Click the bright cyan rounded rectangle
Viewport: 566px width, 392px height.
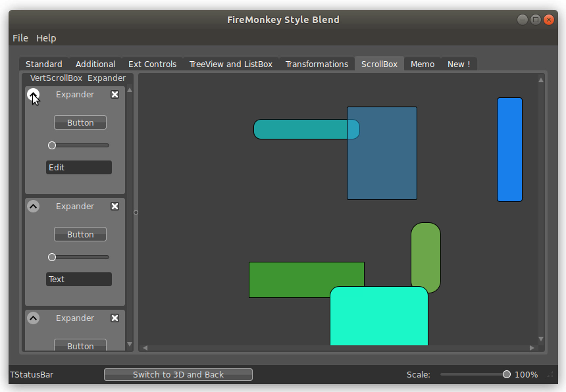click(x=379, y=316)
